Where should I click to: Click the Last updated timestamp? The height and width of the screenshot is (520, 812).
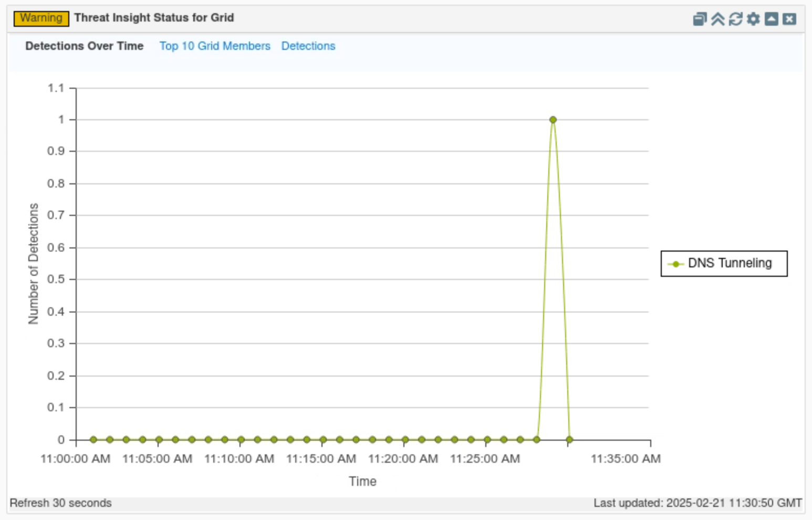[x=698, y=503]
